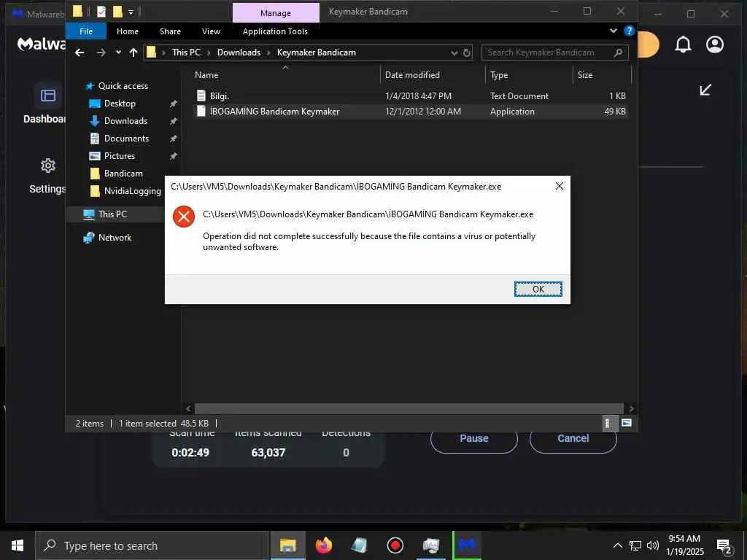Launch Firefox from the taskbar
747x560 pixels.
(x=323, y=545)
